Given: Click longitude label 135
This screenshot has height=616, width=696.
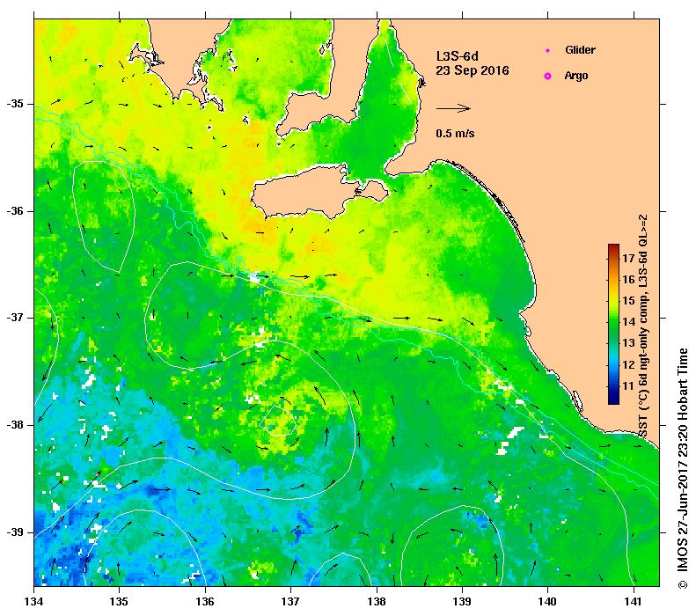Looking at the screenshot, I should [x=119, y=602].
